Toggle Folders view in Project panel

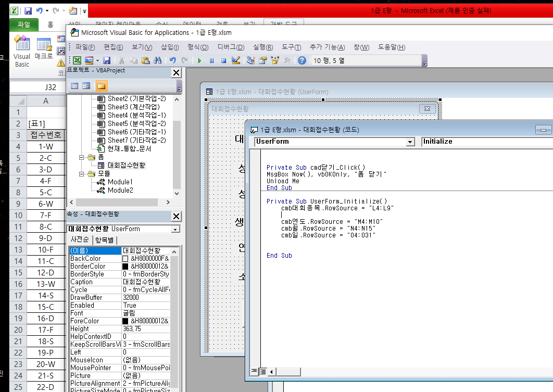(101, 86)
